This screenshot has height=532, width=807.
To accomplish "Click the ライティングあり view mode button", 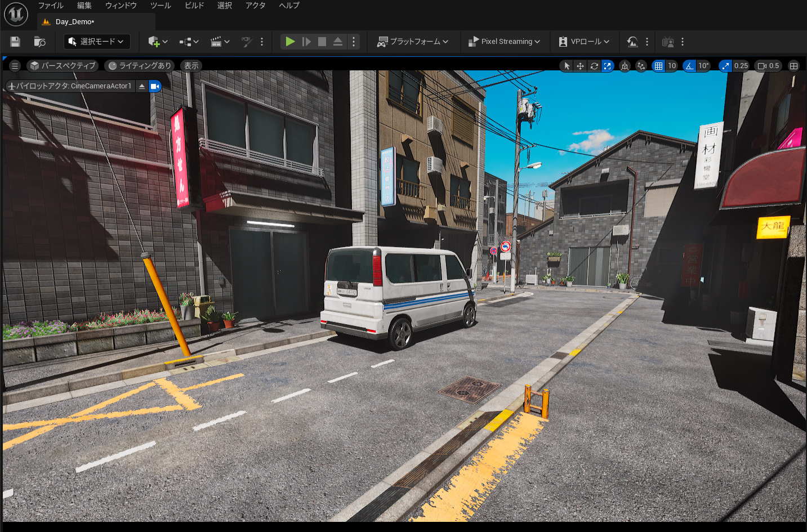I will tap(139, 66).
